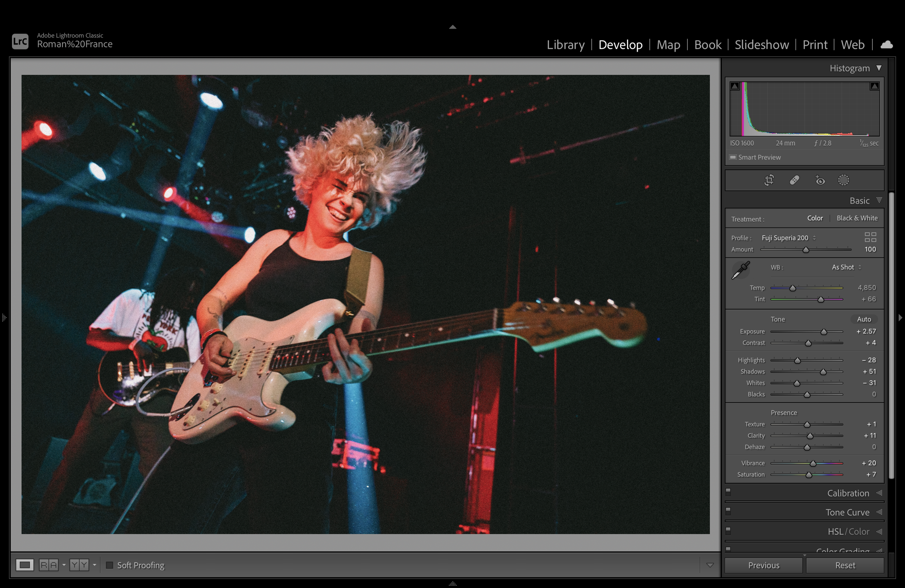The height and width of the screenshot is (588, 905).
Task: Enable the Soft Proofing checkbox
Action: pos(110,565)
